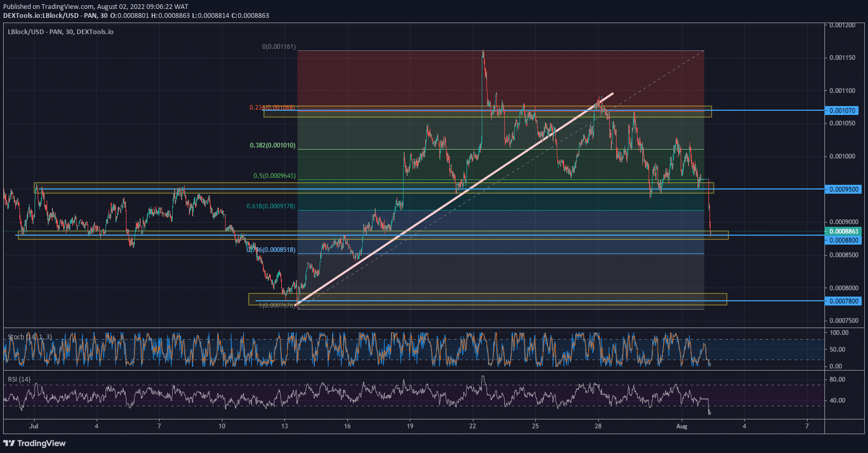868x453 pixels.
Task: Select the blue horizontal line at 0.0007800
Action: 540,301
